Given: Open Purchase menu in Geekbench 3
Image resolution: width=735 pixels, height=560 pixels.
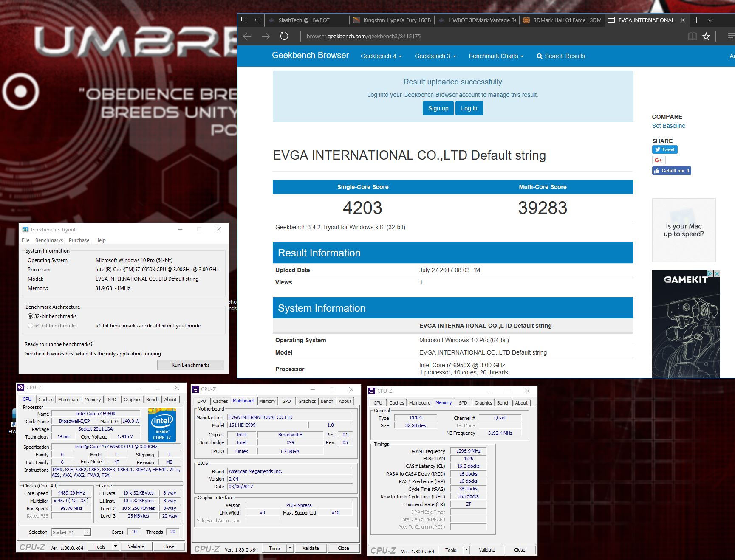Looking at the screenshot, I should tap(79, 240).
